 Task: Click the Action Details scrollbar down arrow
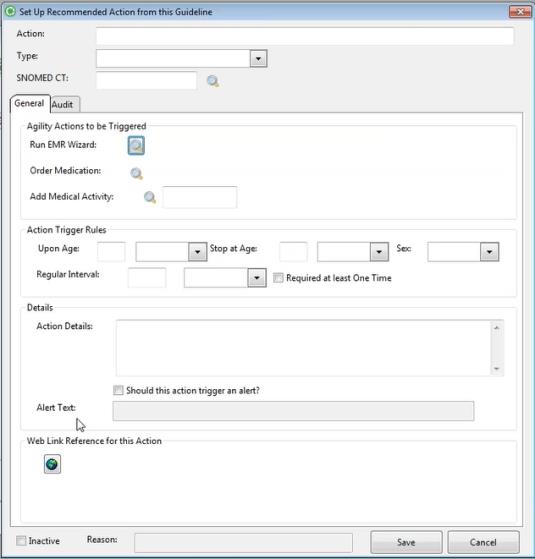(497, 369)
